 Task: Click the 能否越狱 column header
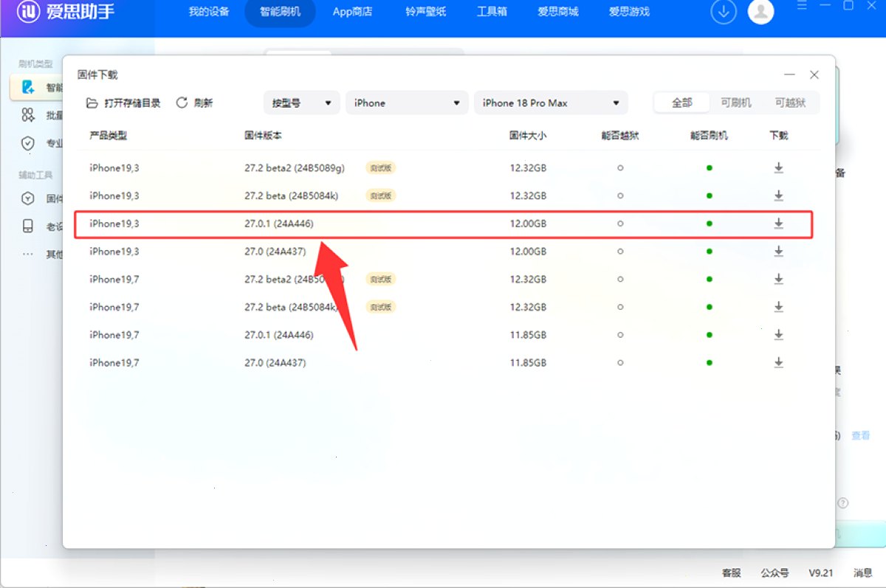pos(620,136)
